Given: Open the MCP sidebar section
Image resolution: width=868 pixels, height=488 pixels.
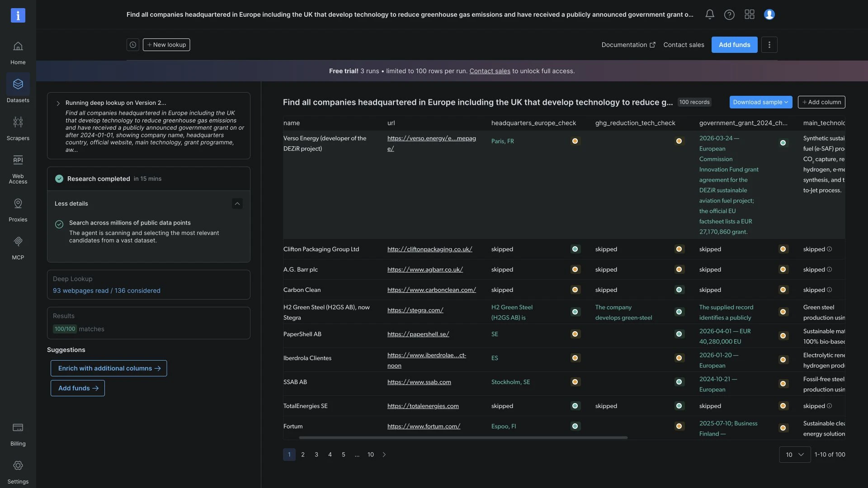Looking at the screenshot, I should 18,248.
